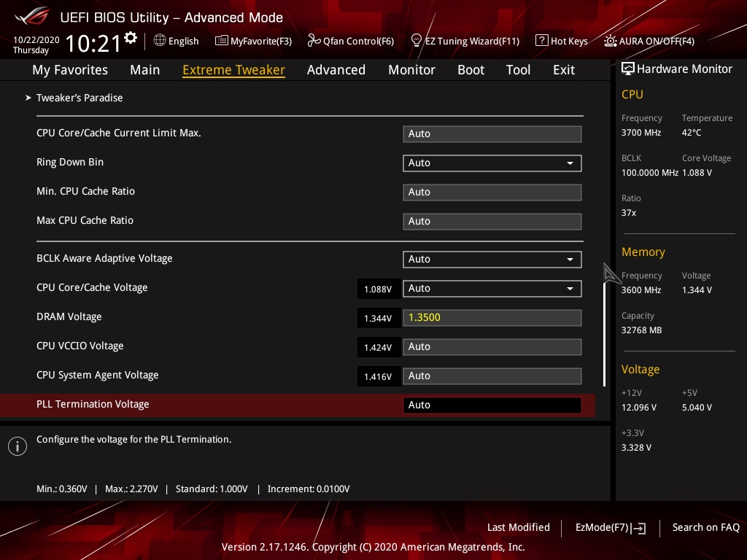Open the Exit tab
This screenshot has width=747, height=560.
coord(564,70)
